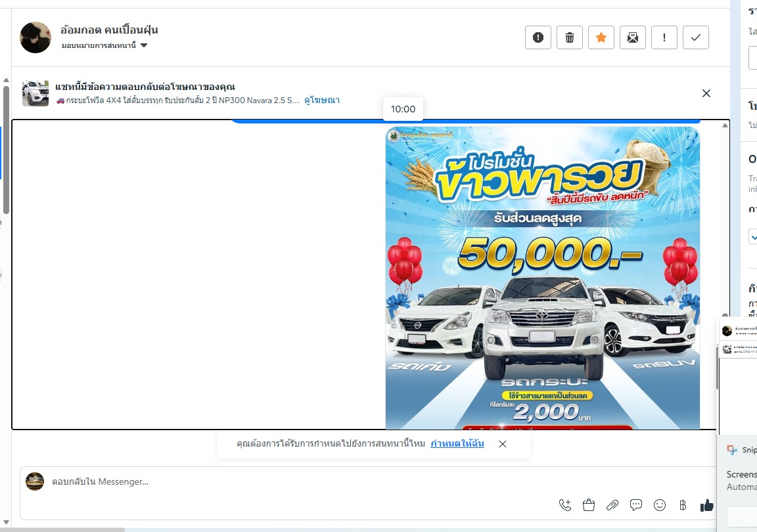The height and width of the screenshot is (532, 757).
Task: Delete conversation with trash icon
Action: pos(570,37)
